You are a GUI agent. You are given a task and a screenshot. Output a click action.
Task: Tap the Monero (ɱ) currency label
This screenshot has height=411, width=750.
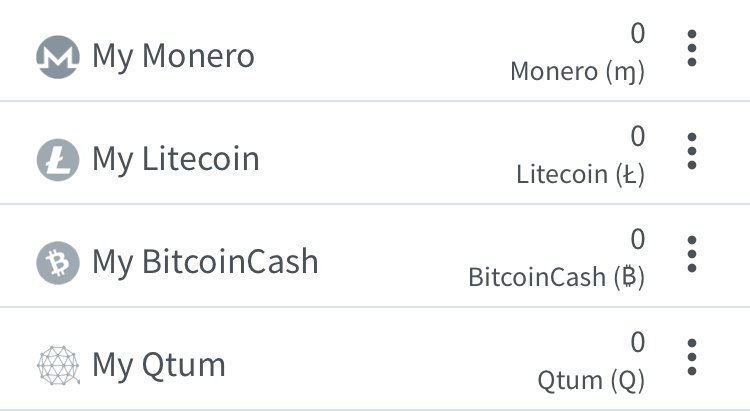577,72
